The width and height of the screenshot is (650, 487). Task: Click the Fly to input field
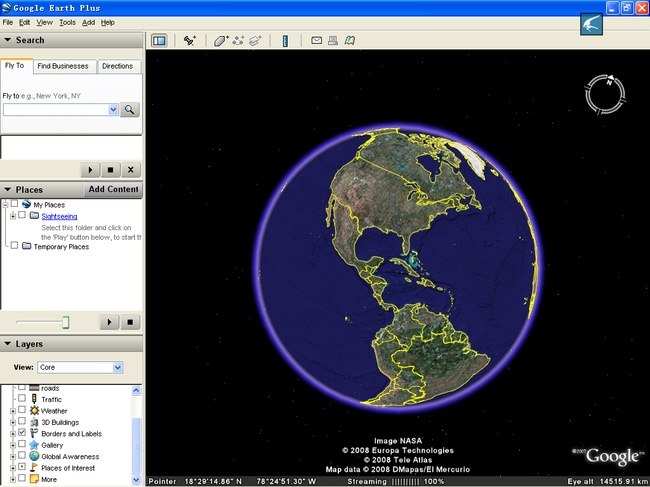point(56,109)
